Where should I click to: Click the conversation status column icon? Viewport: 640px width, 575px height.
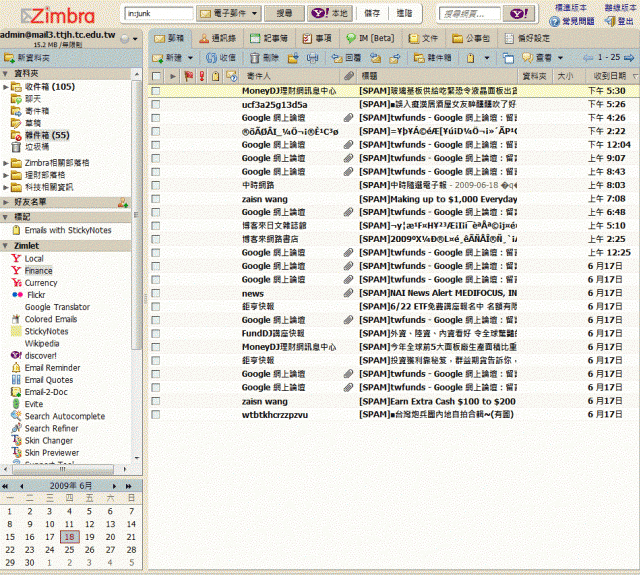[x=231, y=76]
